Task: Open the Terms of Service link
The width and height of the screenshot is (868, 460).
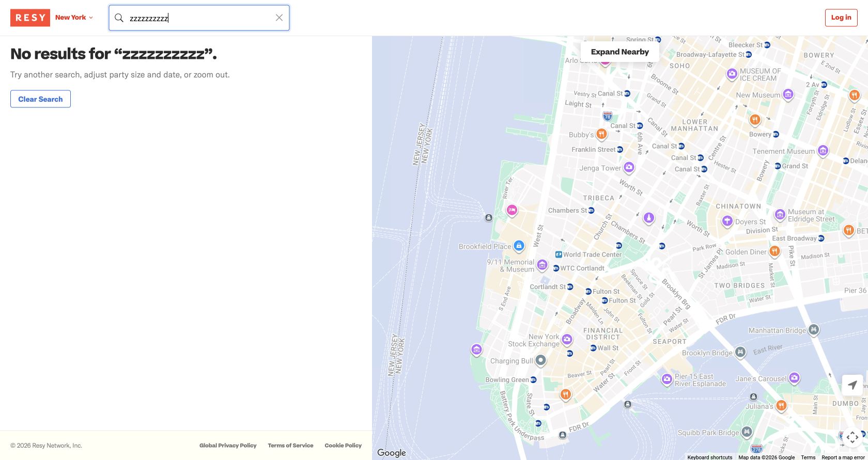Action: pyautogui.click(x=290, y=446)
